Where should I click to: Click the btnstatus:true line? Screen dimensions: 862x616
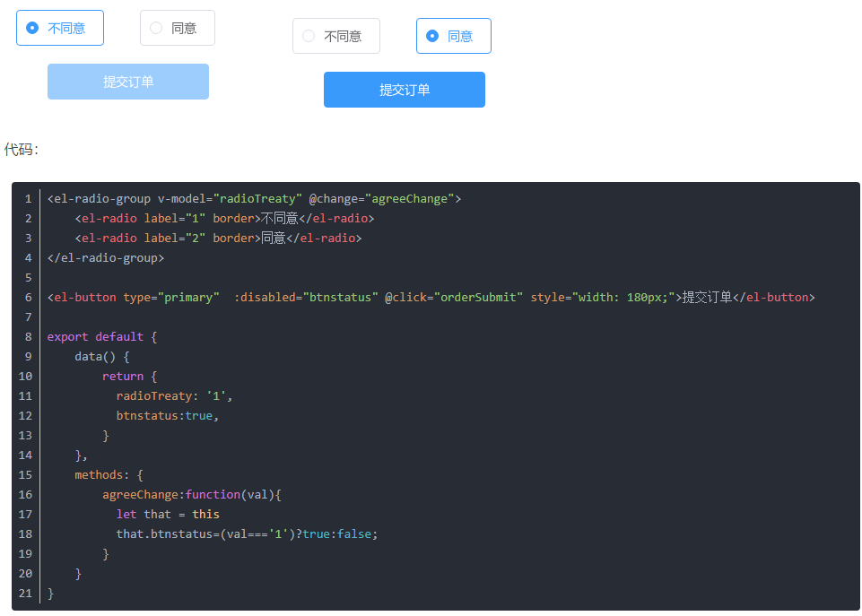(x=168, y=416)
